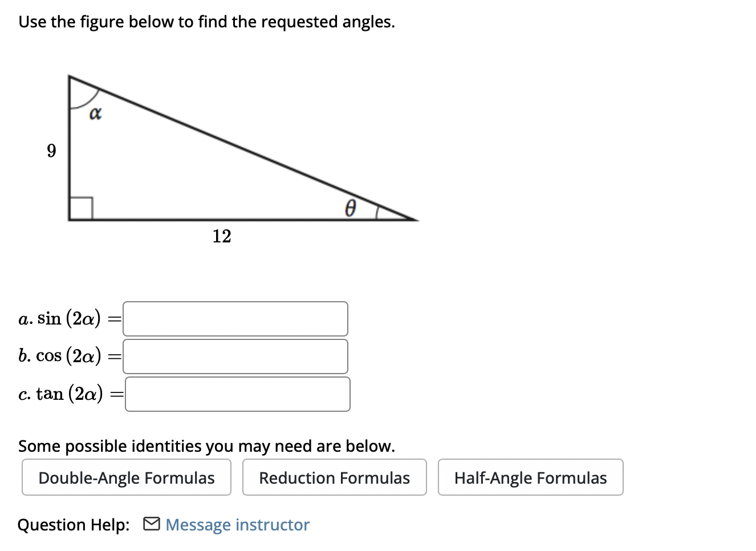Screen dimensions: 756x551
Task: Select the label 12 below the triangle
Action: (x=221, y=237)
